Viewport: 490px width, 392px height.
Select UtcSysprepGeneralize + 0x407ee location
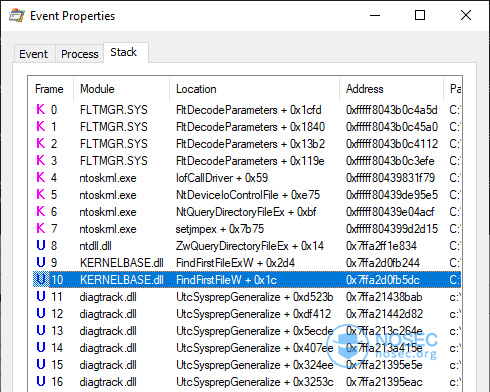pos(255,348)
